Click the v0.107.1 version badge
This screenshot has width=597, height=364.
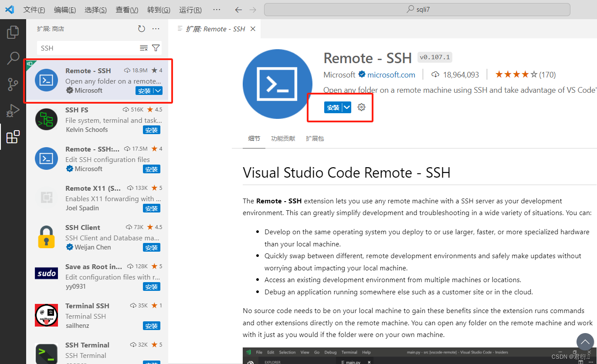(435, 57)
